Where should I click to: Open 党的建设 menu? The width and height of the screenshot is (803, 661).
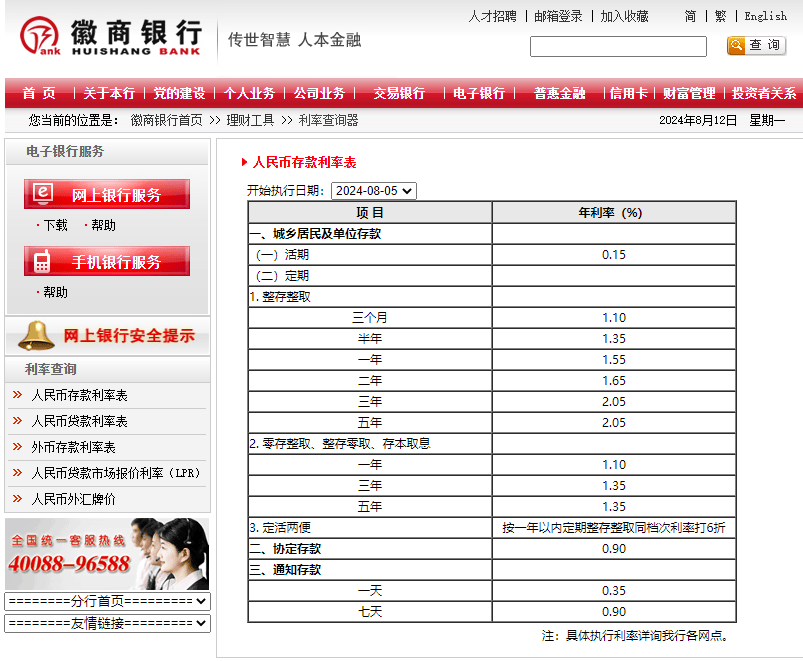pos(179,93)
